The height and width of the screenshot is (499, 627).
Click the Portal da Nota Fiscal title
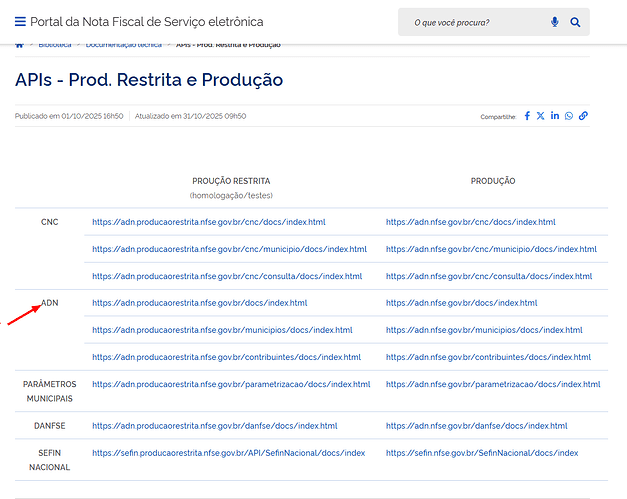click(x=147, y=22)
